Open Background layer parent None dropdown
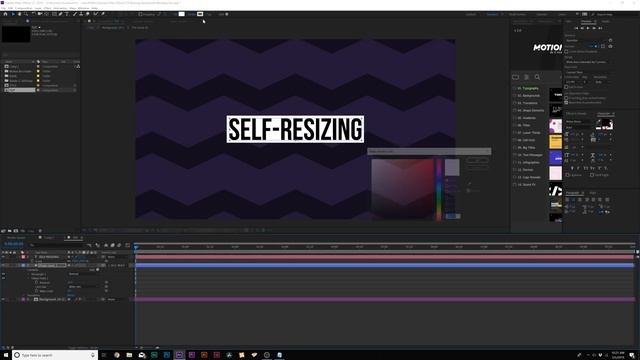The height and width of the screenshot is (360, 640). [118, 299]
